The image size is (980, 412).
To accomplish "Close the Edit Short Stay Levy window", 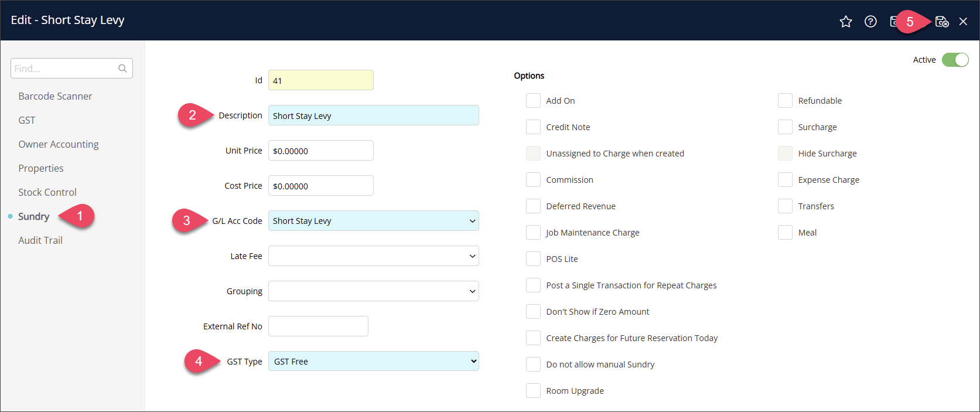I will [x=963, y=22].
